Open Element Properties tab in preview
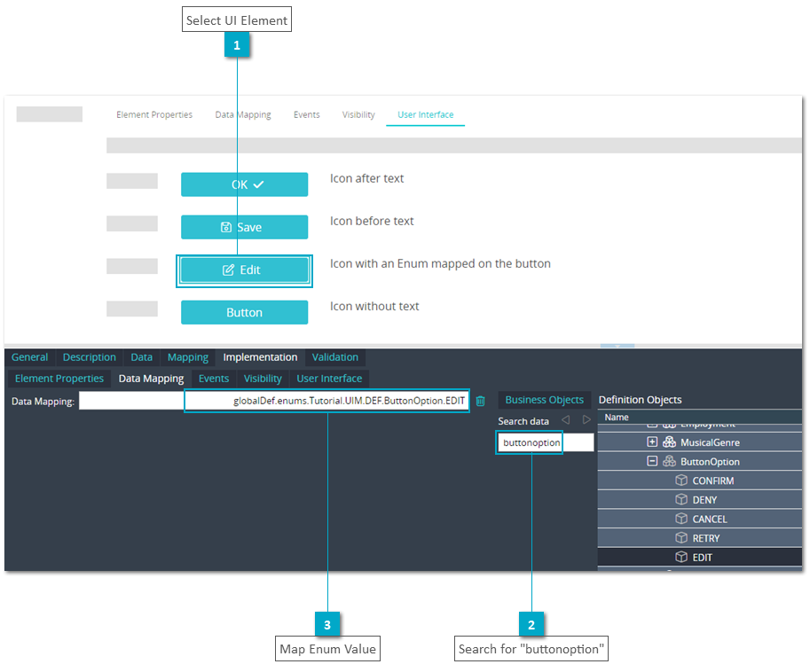The width and height of the screenshot is (810, 672). coord(154,114)
